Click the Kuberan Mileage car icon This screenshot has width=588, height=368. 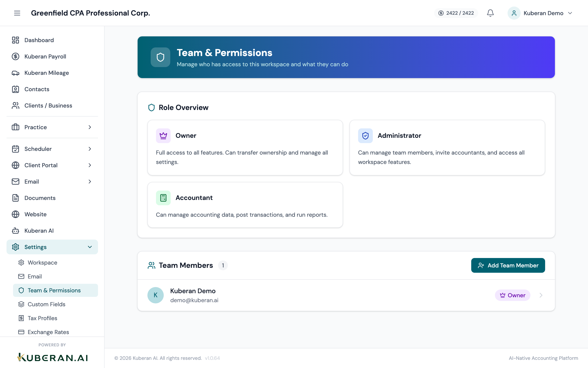[16, 73]
